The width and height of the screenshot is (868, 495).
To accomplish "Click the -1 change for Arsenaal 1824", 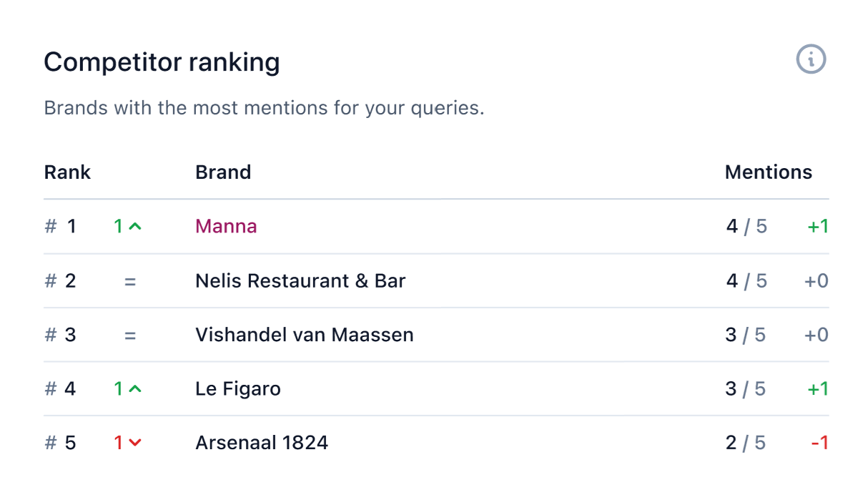I will click(x=819, y=443).
